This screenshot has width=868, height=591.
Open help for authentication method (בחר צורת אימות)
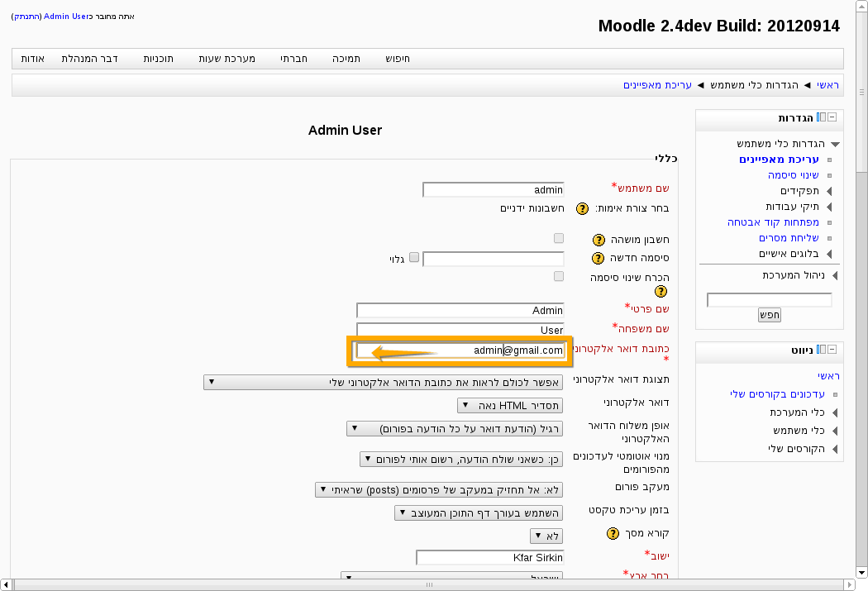point(582,208)
